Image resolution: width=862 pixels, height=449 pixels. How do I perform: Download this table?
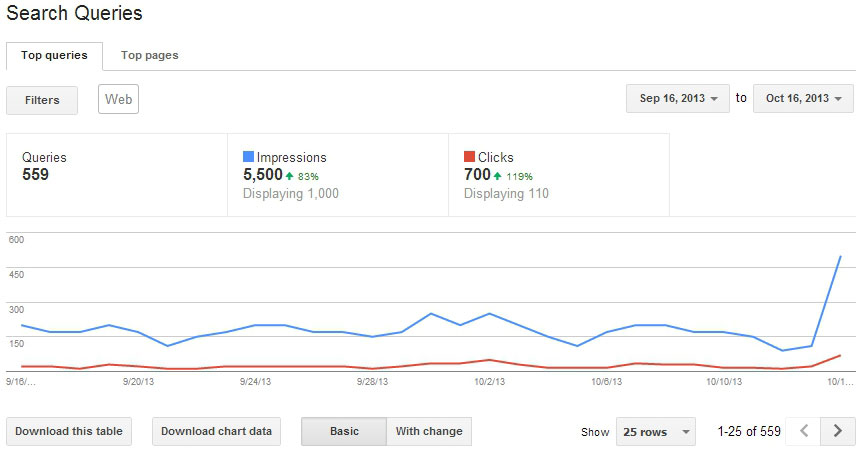pos(69,431)
